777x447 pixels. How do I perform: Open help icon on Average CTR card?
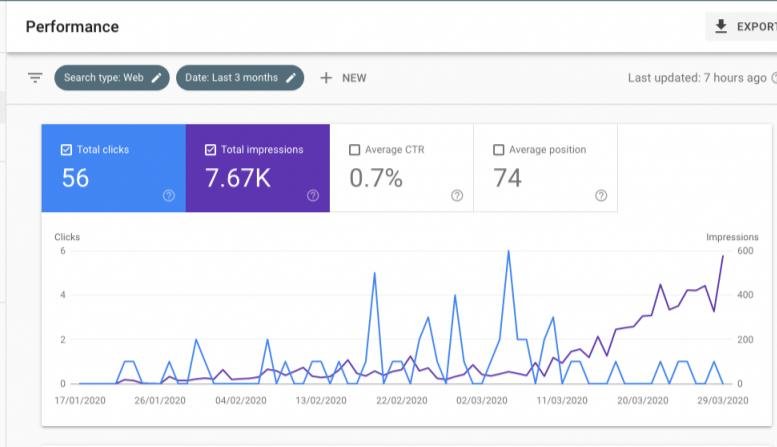point(457,195)
